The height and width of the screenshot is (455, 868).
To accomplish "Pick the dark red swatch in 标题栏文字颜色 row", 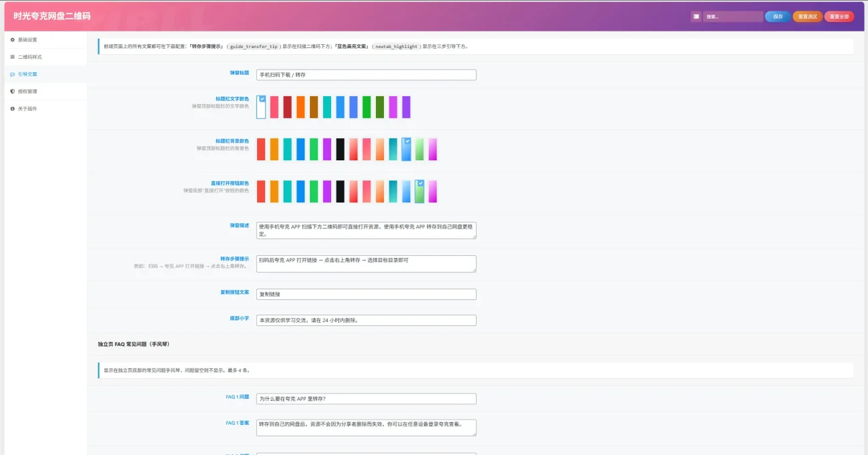I will pos(287,107).
